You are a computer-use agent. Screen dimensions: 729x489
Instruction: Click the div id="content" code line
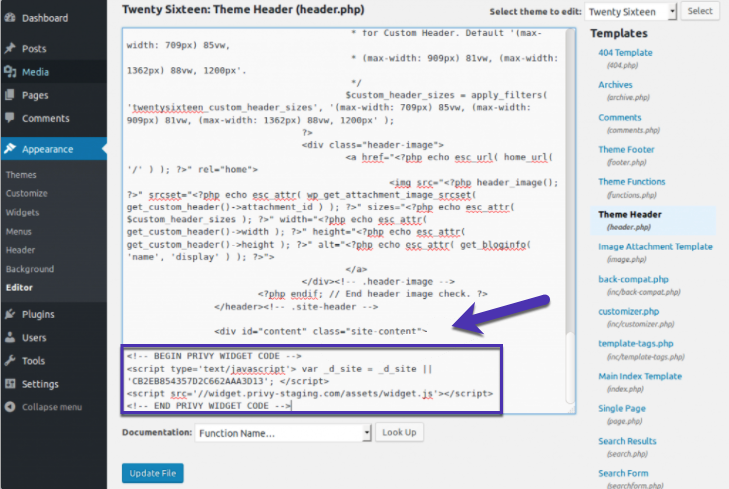(320, 331)
